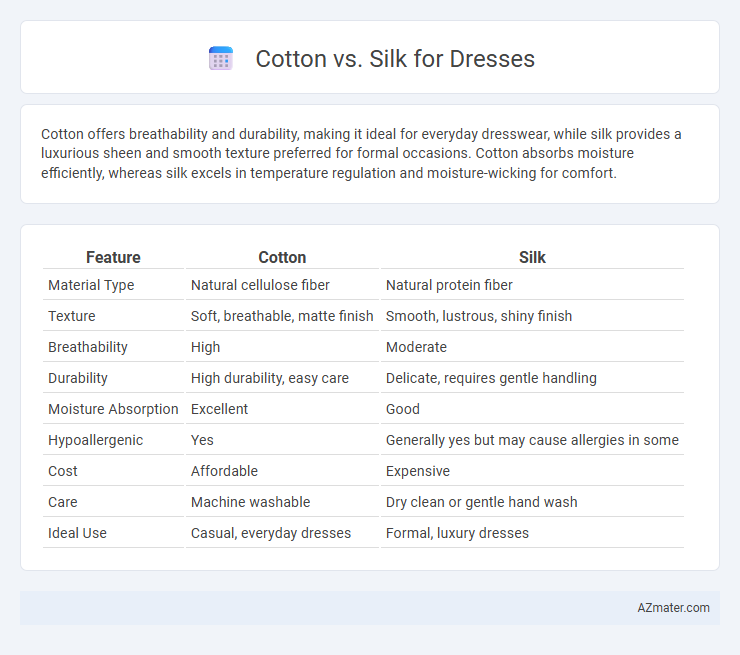Click 'Soft, breathable, matte finish' cell
The width and height of the screenshot is (740, 655).
[x=282, y=316]
